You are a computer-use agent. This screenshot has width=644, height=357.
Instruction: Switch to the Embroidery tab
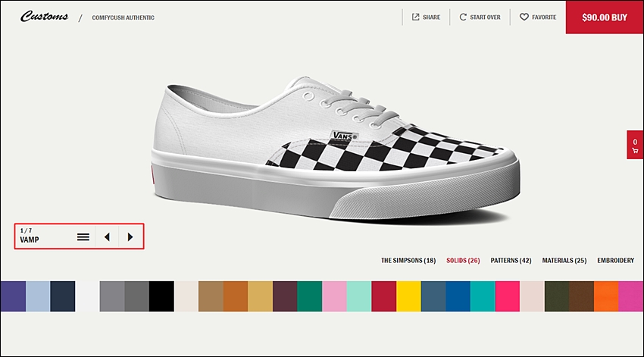616,261
